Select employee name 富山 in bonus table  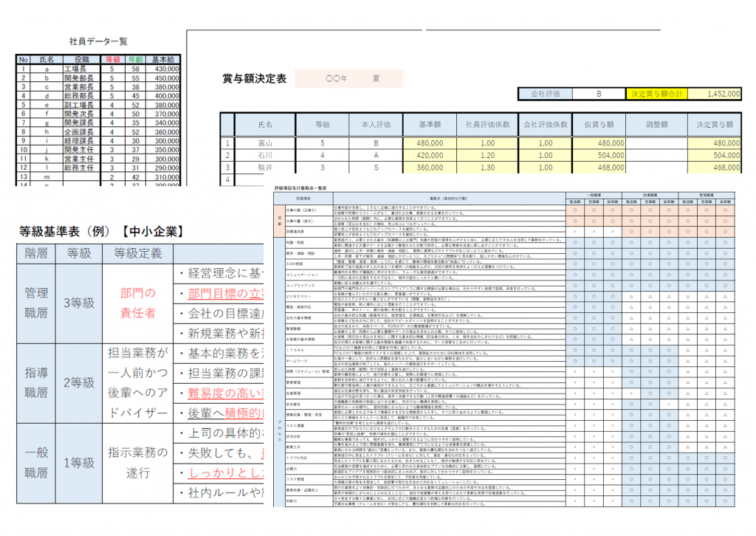tap(264, 143)
